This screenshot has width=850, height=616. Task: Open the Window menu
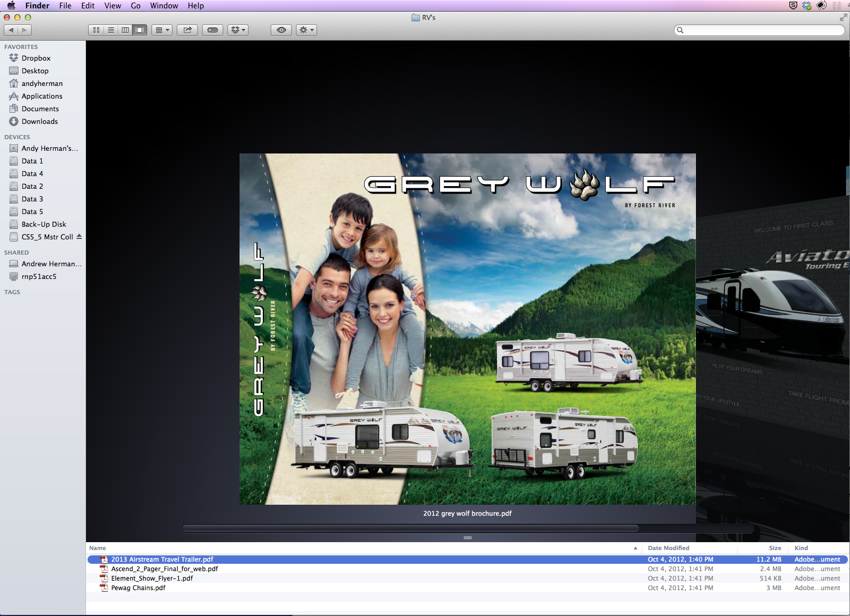[164, 6]
